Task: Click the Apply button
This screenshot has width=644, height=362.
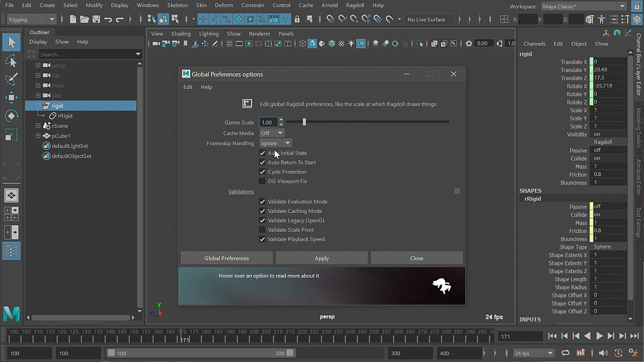Action: point(321,258)
